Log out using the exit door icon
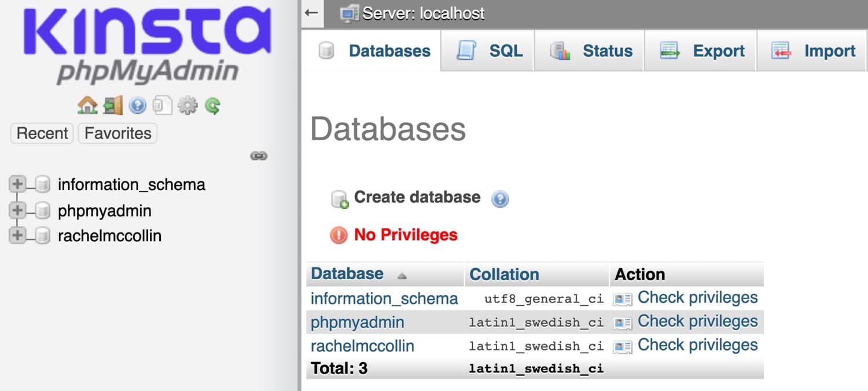Viewport: 868px width, 391px height. pyautogui.click(x=111, y=105)
